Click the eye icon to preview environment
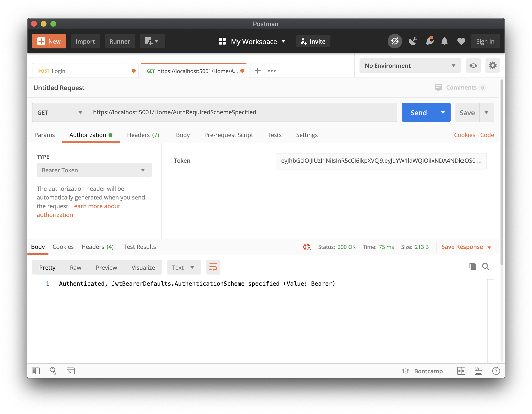 pyautogui.click(x=473, y=65)
